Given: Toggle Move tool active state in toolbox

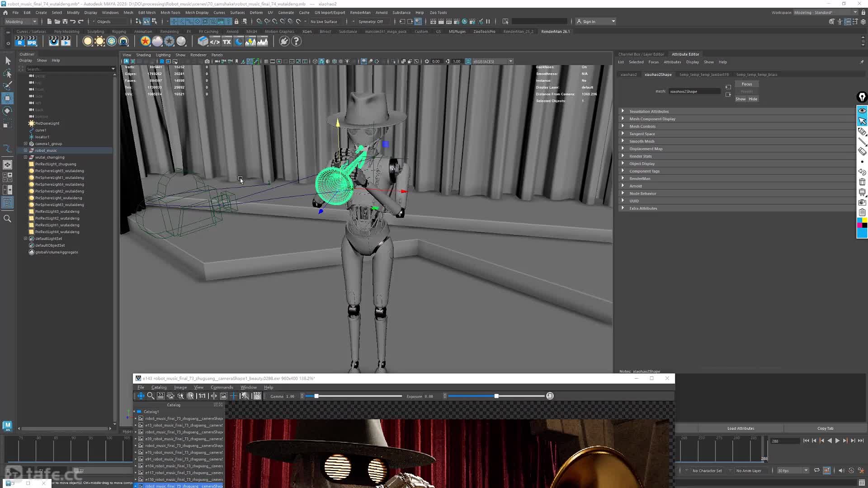Looking at the screenshot, I should click(8, 99).
